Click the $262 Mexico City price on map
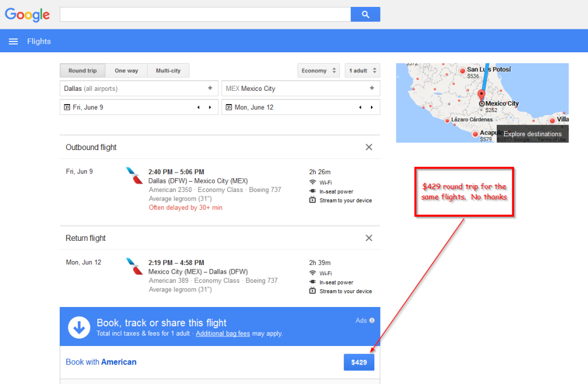The width and height of the screenshot is (588, 384). click(x=492, y=110)
